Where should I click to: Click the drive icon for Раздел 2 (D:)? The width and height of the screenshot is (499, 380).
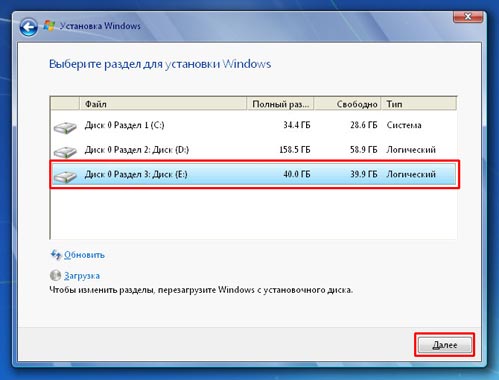(x=65, y=152)
